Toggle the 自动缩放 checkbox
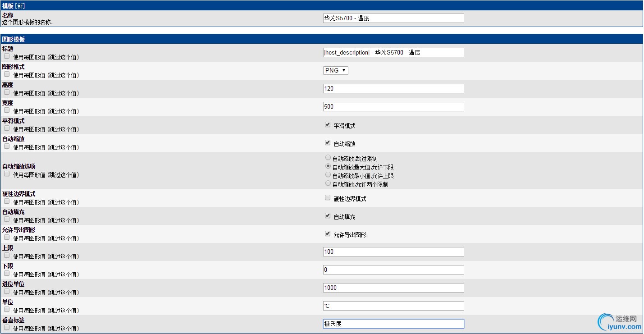 pos(328,143)
